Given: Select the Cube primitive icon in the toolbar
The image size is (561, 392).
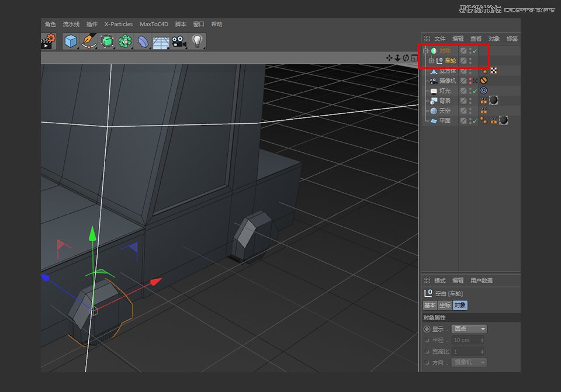Looking at the screenshot, I should coord(71,40).
